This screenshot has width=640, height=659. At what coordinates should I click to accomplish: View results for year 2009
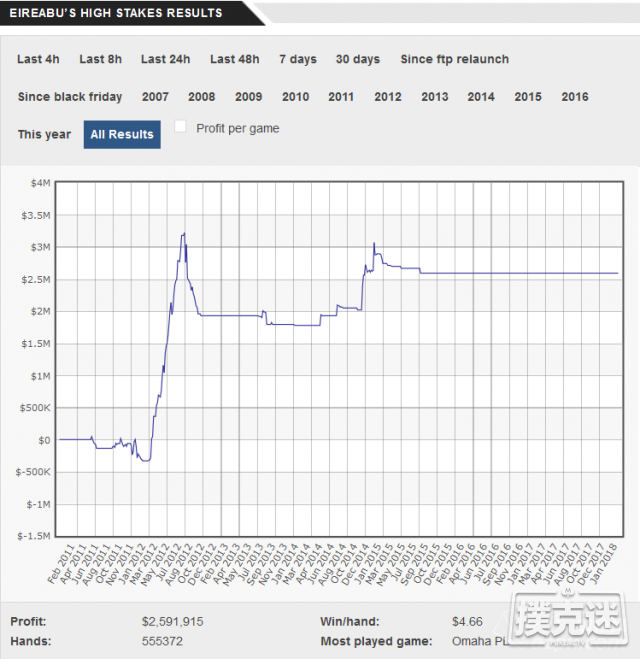(x=248, y=97)
